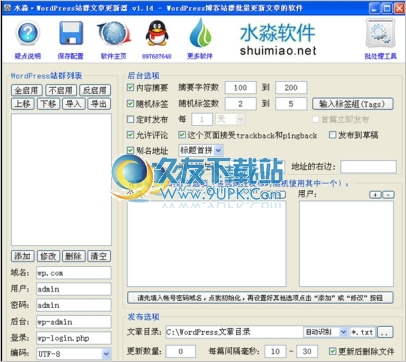This screenshot has width=406, height=362.
Task: Click the 水淼软件 shuimiao.net logo
Action: point(278,39)
